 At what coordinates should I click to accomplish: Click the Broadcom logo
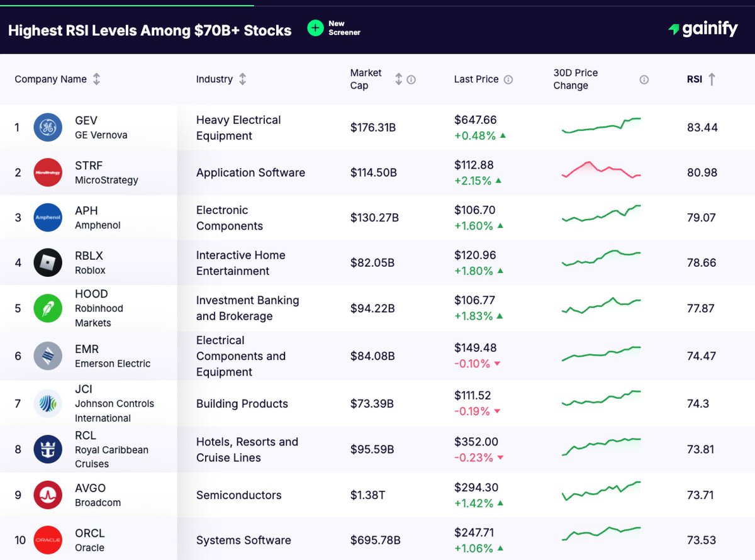click(48, 495)
